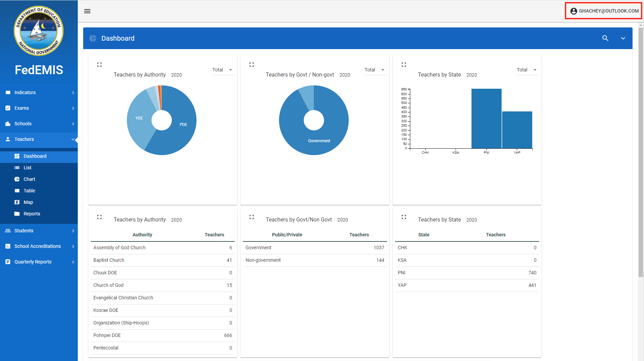
Task: Maximize the Teachers by State table panel
Action: (x=404, y=217)
